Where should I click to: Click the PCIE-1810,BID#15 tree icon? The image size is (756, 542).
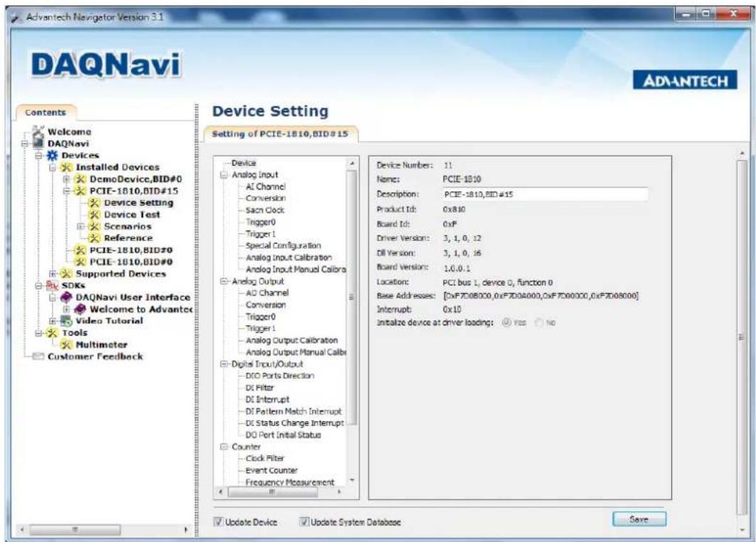[x=80, y=191]
